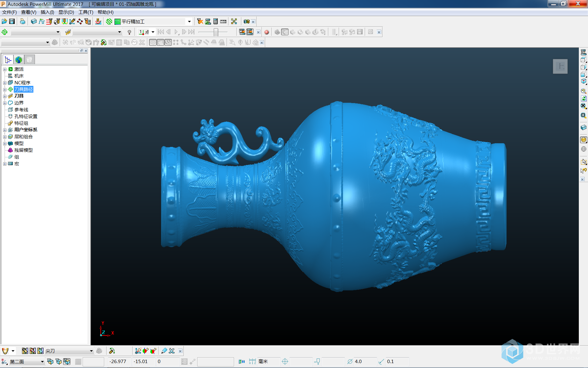Click the Save Project floppy icon

tap(12, 21)
